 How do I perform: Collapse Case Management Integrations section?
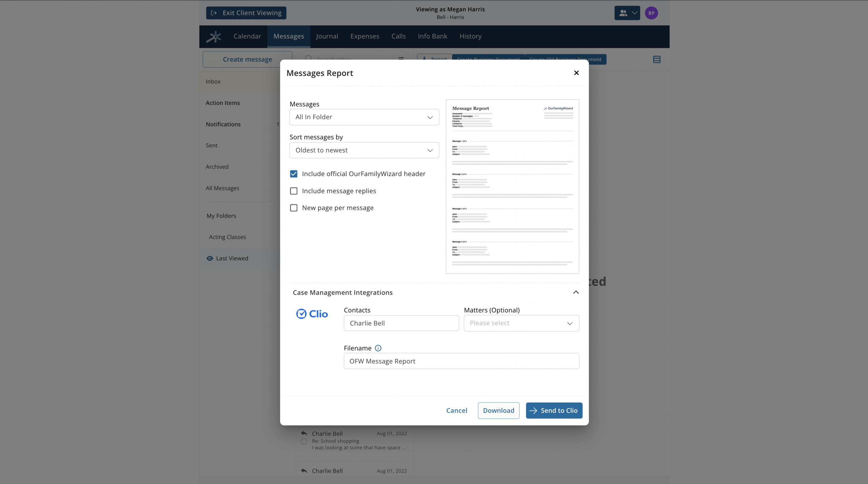point(576,292)
